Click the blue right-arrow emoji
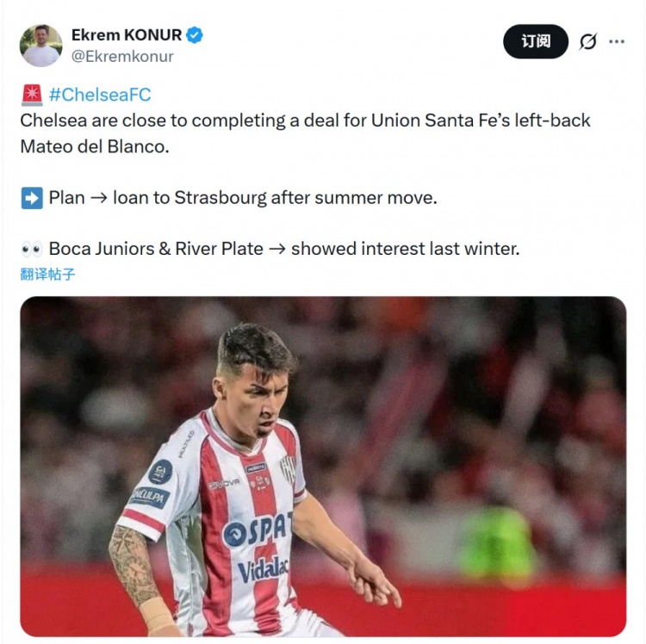This screenshot has height=644, width=646. (x=32, y=198)
